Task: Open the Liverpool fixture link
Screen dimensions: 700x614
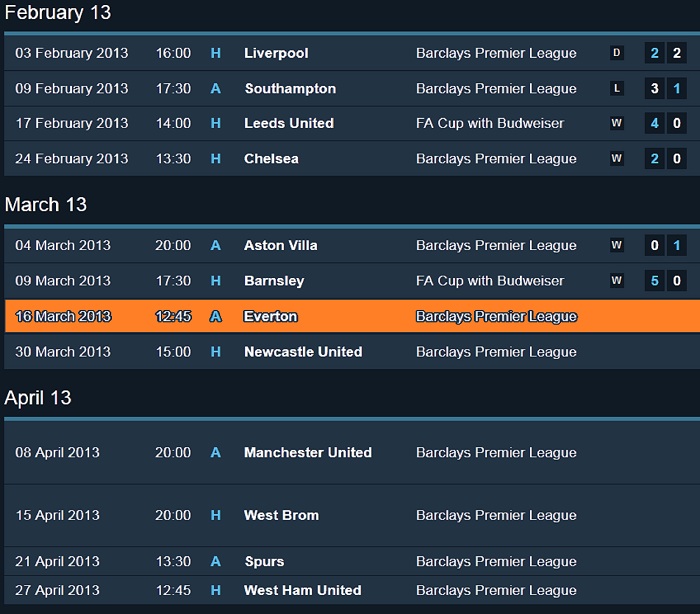Action: pyautogui.click(x=276, y=53)
